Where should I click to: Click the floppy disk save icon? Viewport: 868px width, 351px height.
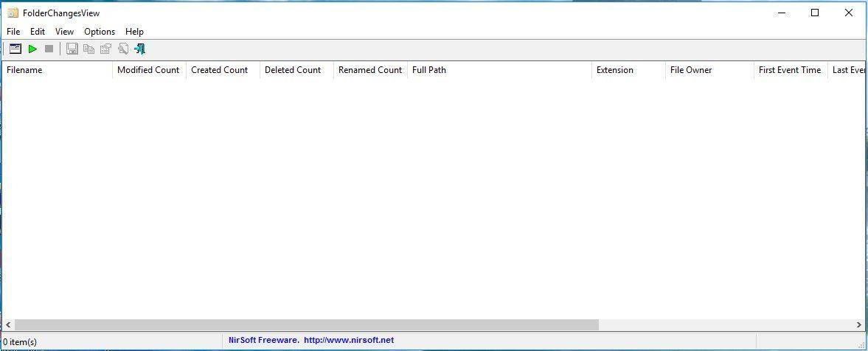(72, 49)
